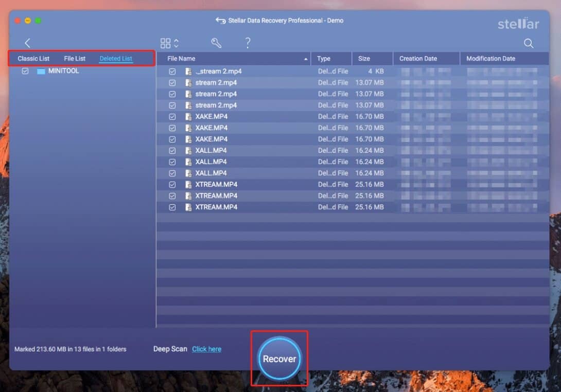Click file icon of _stream 2.mp4
561x392 pixels.
click(x=188, y=72)
